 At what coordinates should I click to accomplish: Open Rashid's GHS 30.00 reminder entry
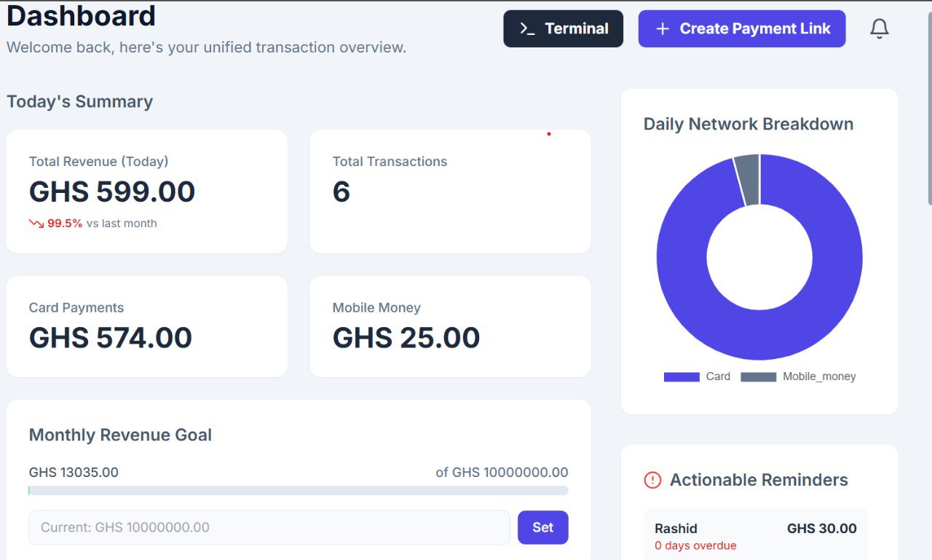755,536
